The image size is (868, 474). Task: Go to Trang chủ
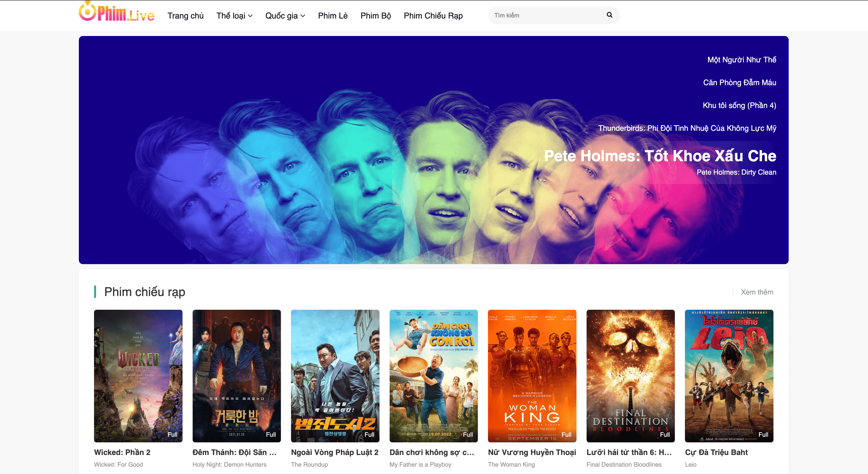[x=185, y=16]
